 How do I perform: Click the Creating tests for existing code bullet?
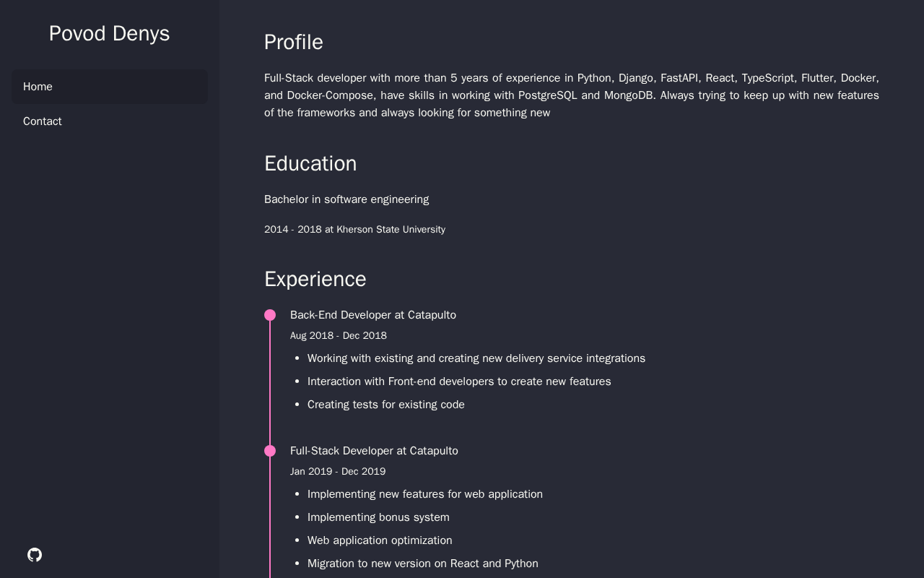pos(386,405)
